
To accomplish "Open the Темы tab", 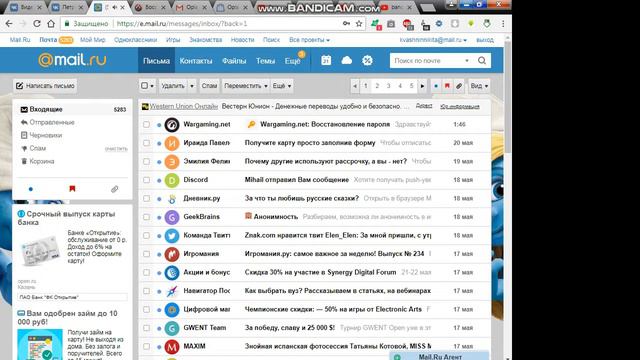I will 265,60.
